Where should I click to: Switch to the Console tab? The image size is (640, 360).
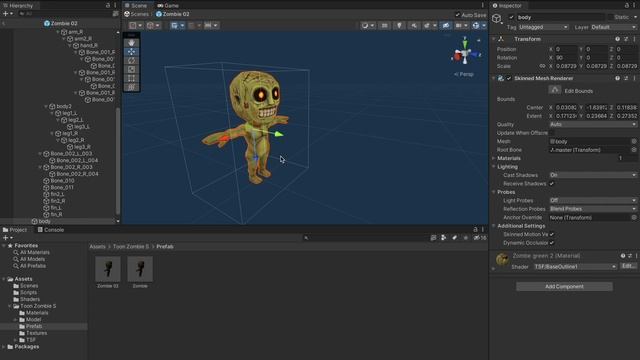click(x=51, y=230)
